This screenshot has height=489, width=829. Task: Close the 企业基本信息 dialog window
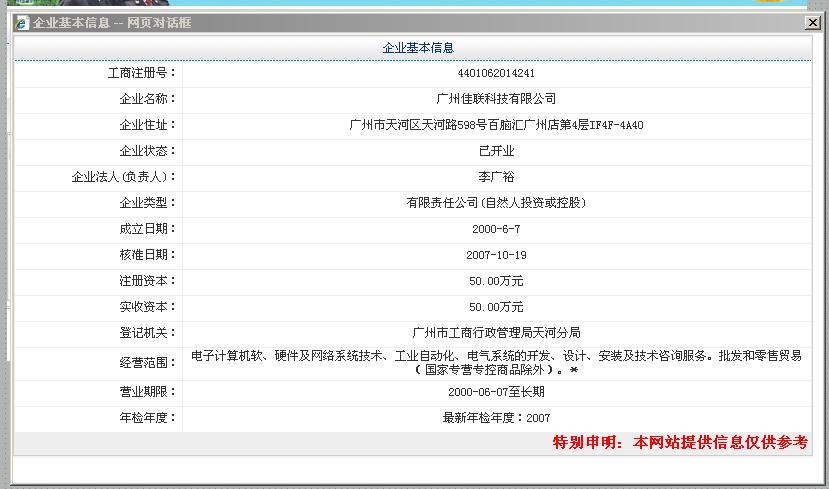tap(813, 23)
